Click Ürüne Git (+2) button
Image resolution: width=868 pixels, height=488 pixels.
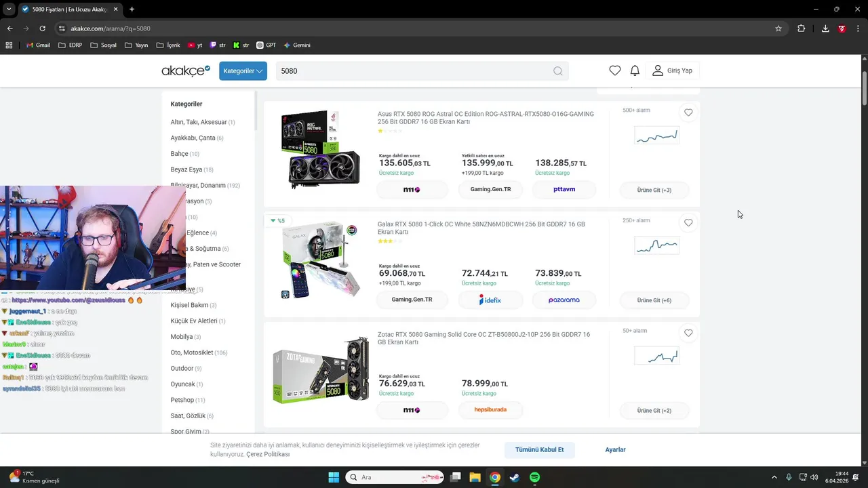point(654,410)
